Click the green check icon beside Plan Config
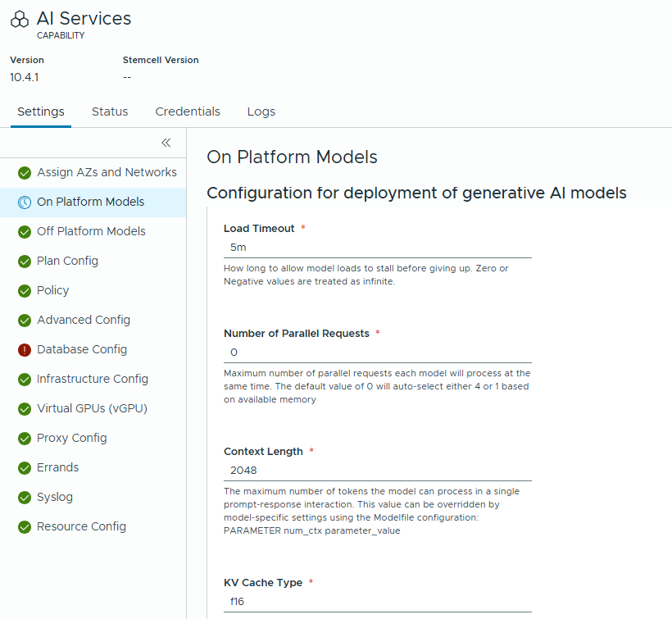The height and width of the screenshot is (619, 672). [x=25, y=262]
